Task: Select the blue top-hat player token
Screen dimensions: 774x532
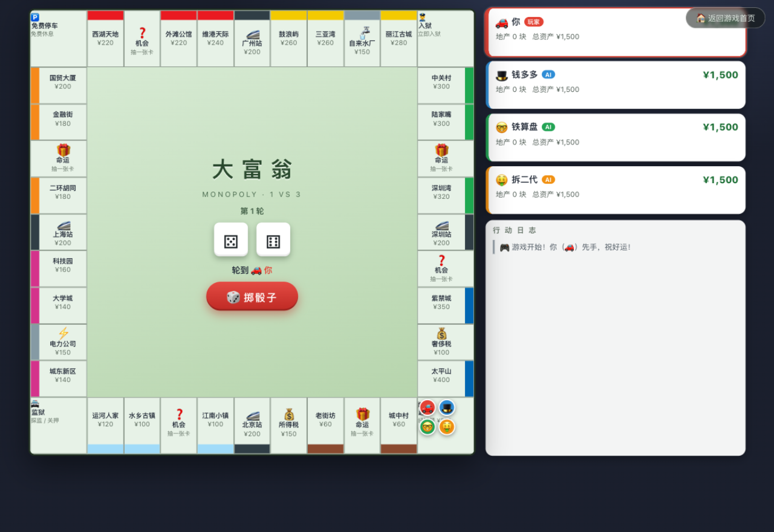Action: pyautogui.click(x=447, y=407)
